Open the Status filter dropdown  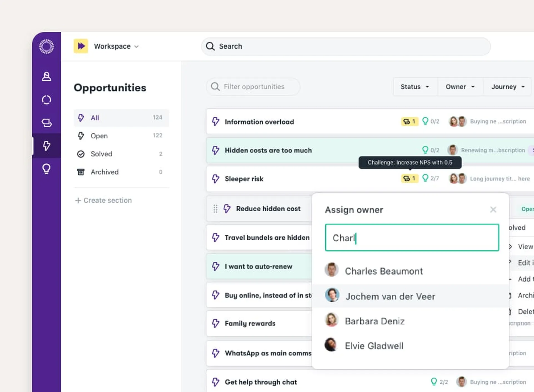[x=415, y=87]
